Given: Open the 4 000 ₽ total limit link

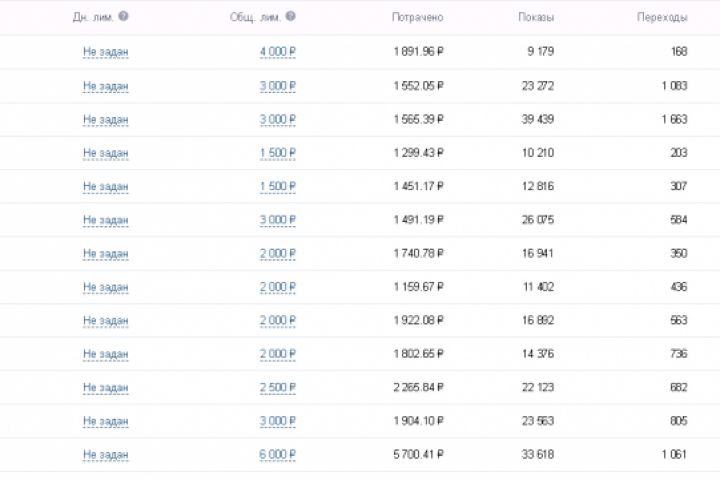Looking at the screenshot, I should (277, 52).
